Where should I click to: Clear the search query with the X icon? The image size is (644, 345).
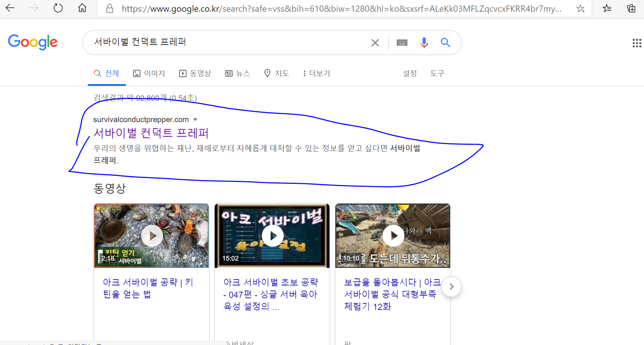tap(375, 43)
